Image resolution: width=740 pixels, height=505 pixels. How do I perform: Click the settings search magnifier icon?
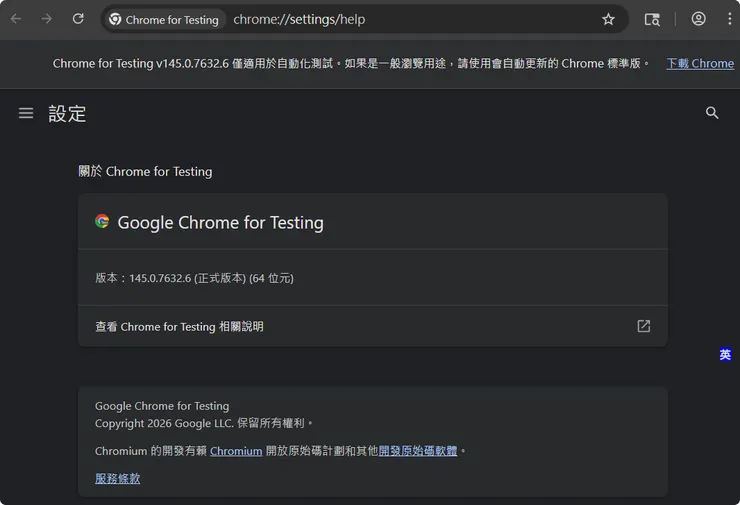(712, 113)
